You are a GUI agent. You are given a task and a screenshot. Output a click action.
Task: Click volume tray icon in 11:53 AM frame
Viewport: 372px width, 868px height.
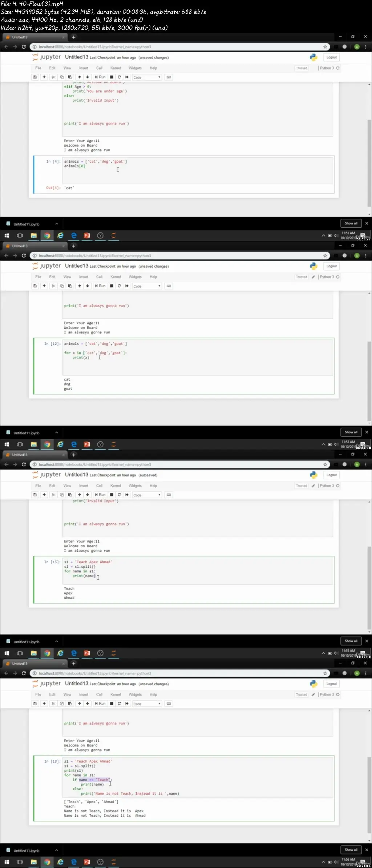(336, 444)
